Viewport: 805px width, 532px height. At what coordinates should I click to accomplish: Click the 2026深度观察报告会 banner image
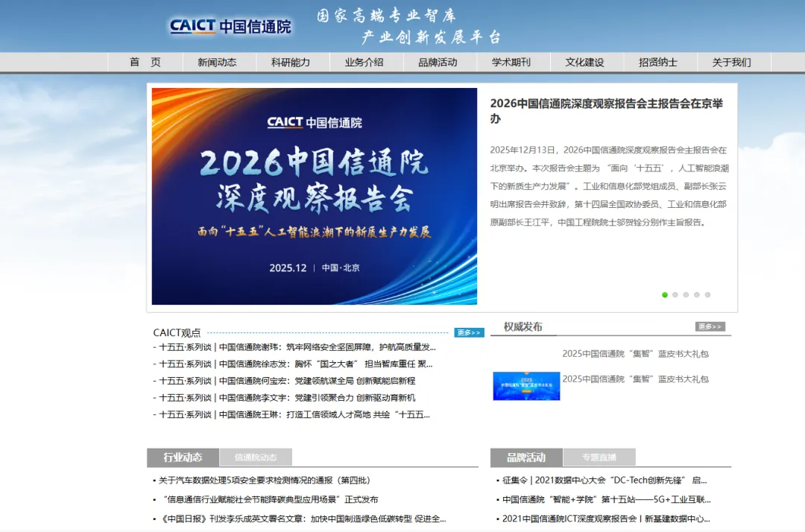click(315, 196)
